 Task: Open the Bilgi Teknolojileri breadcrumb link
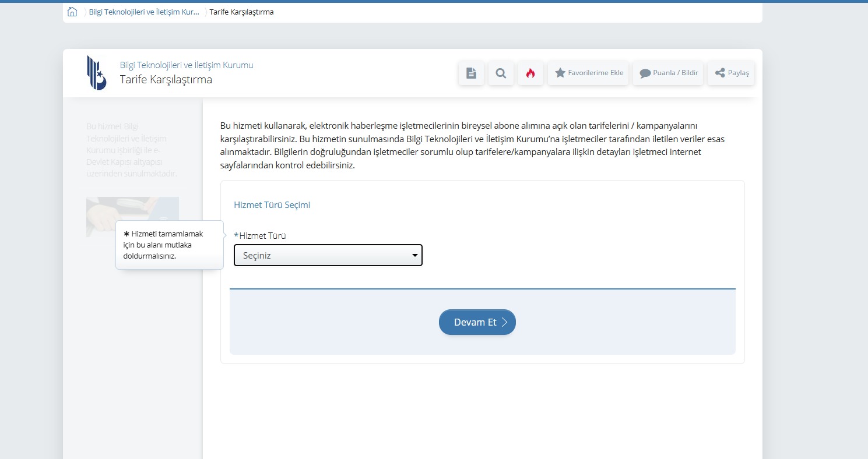(143, 12)
